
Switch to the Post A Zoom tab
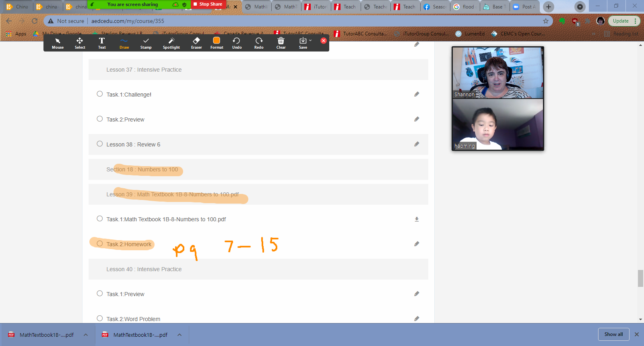click(524, 7)
